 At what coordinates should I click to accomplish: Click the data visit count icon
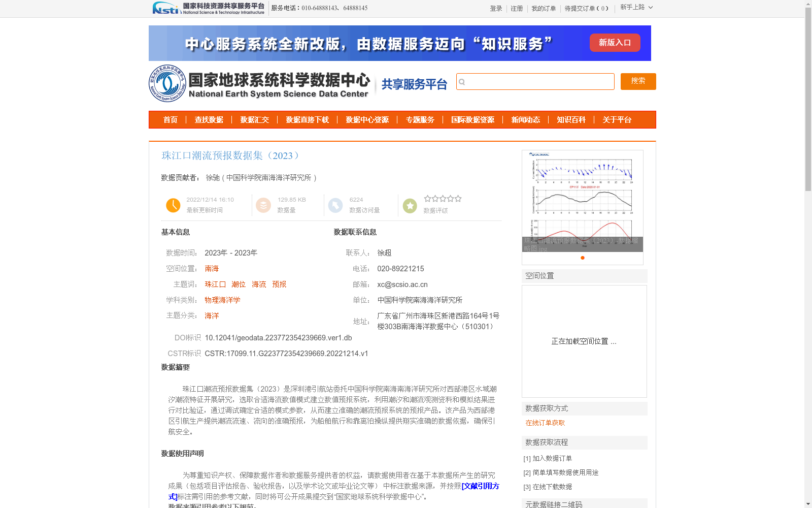(335, 205)
